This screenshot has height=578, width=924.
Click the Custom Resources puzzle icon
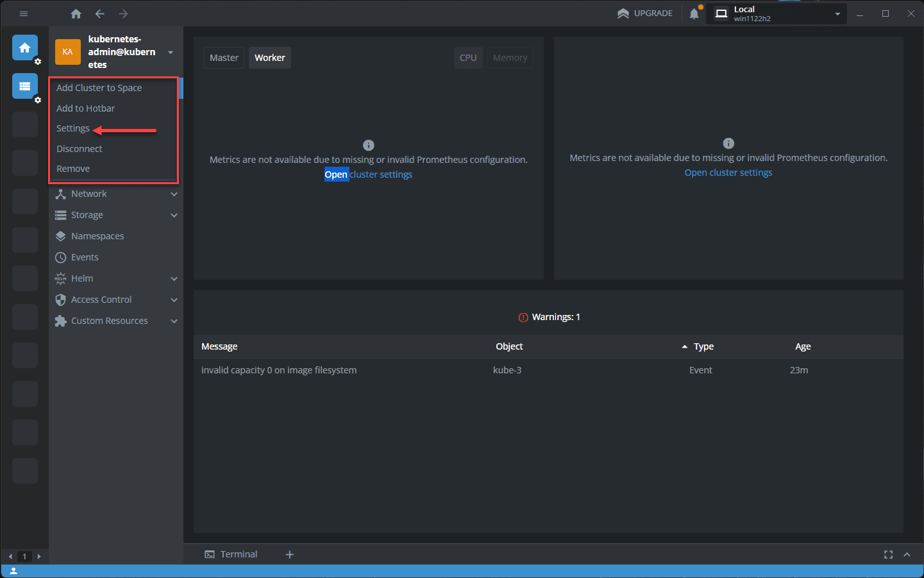61,321
